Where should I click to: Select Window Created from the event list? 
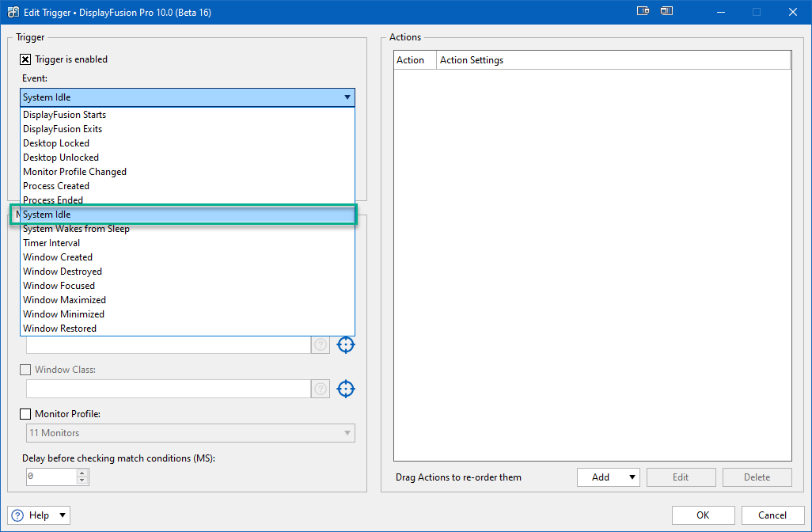tap(58, 257)
